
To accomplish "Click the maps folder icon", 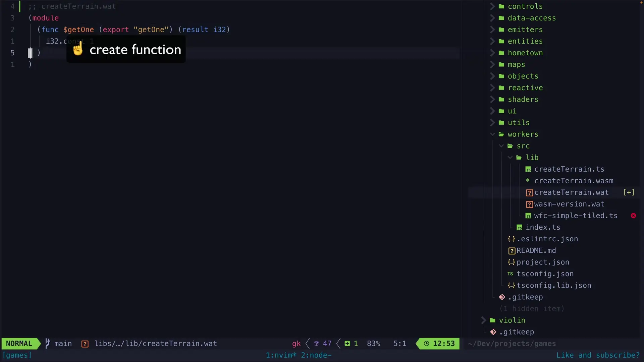I will pyautogui.click(x=501, y=64).
